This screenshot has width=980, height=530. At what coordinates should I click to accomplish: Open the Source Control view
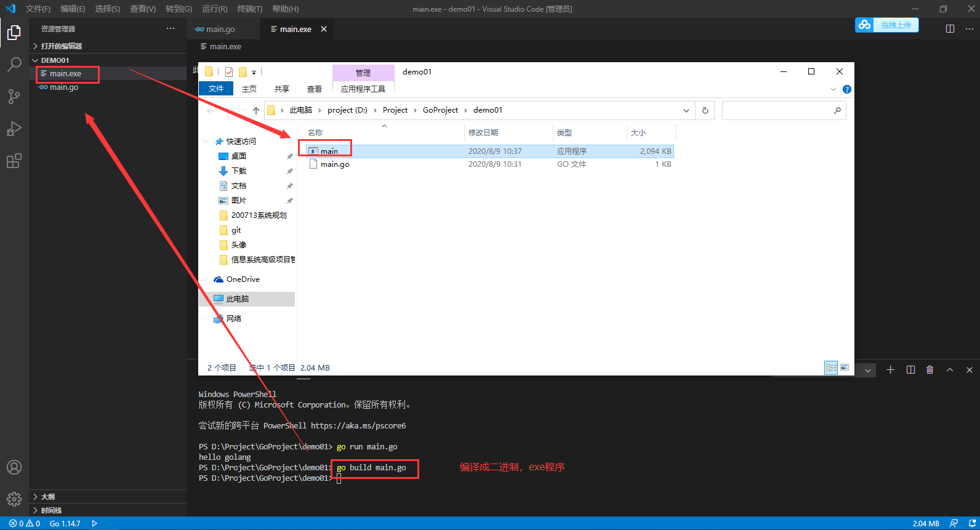(x=14, y=97)
